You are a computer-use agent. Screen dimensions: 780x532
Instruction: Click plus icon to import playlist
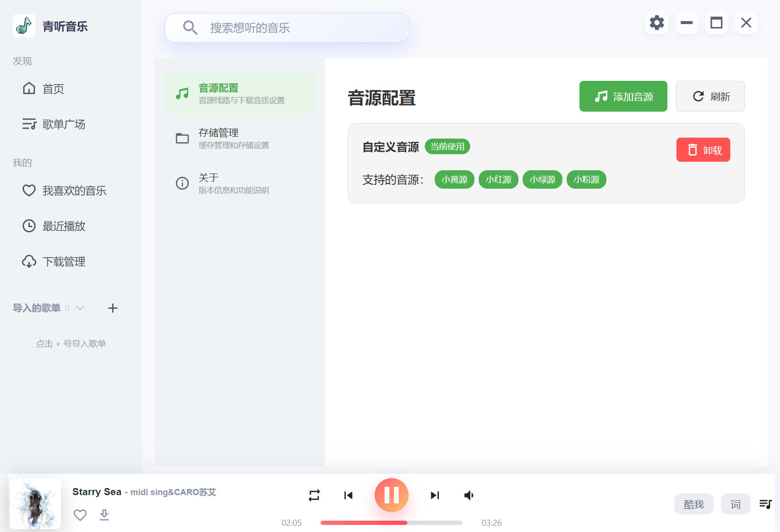(x=113, y=308)
